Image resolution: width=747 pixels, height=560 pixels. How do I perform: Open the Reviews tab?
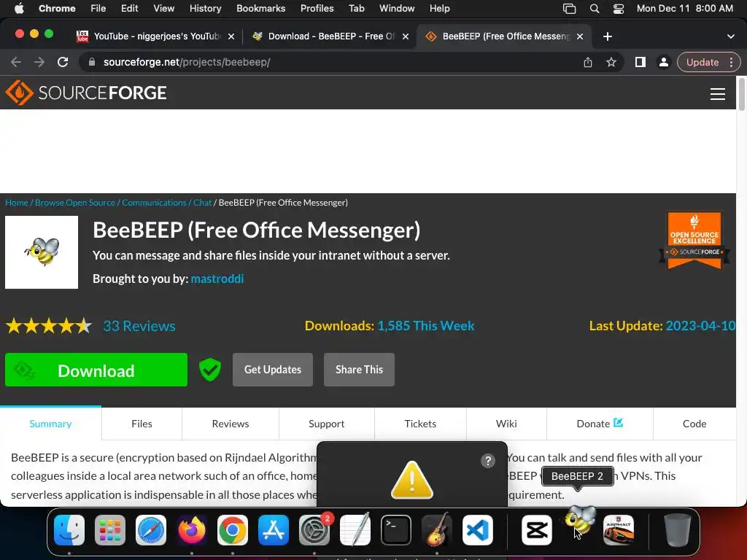[230, 424]
